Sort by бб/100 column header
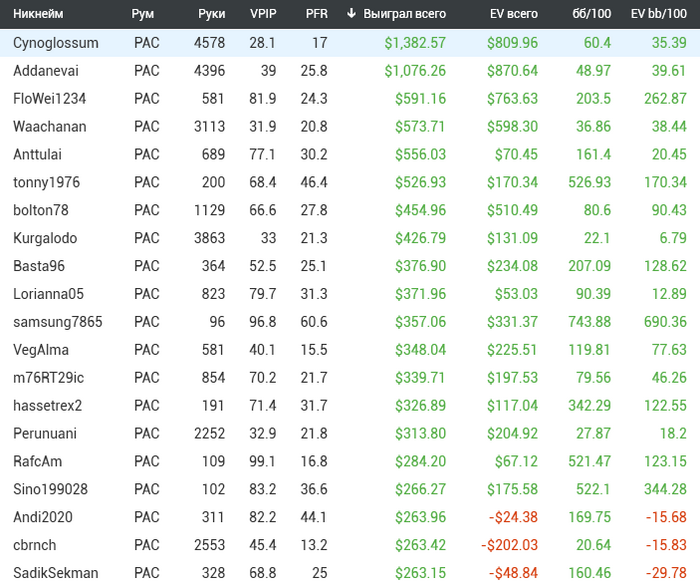700x586 pixels. 594,14
